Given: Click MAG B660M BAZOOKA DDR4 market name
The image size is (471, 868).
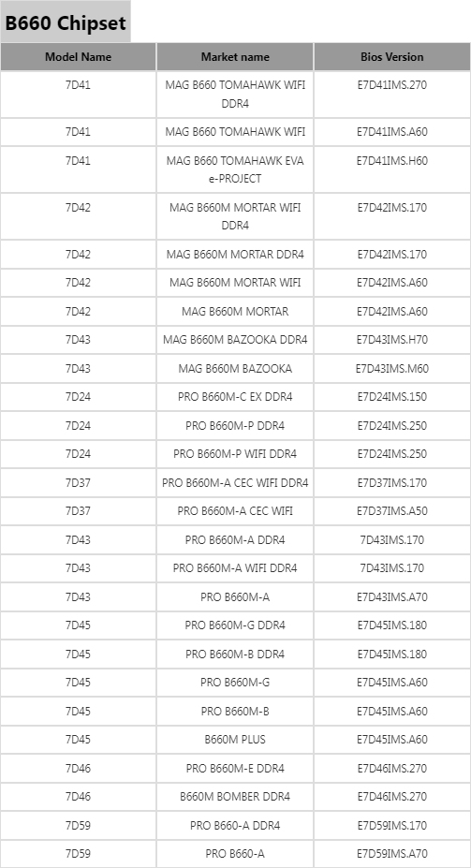Looking at the screenshot, I should tap(235, 340).
